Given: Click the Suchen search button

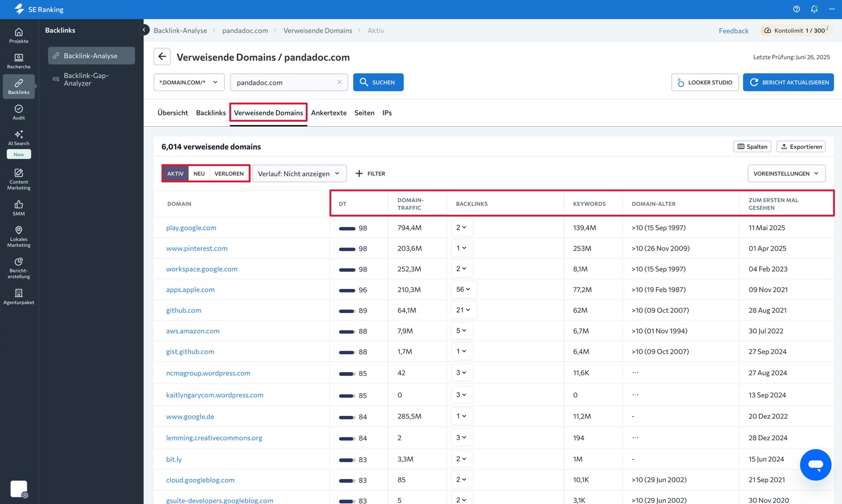Looking at the screenshot, I should 378,82.
